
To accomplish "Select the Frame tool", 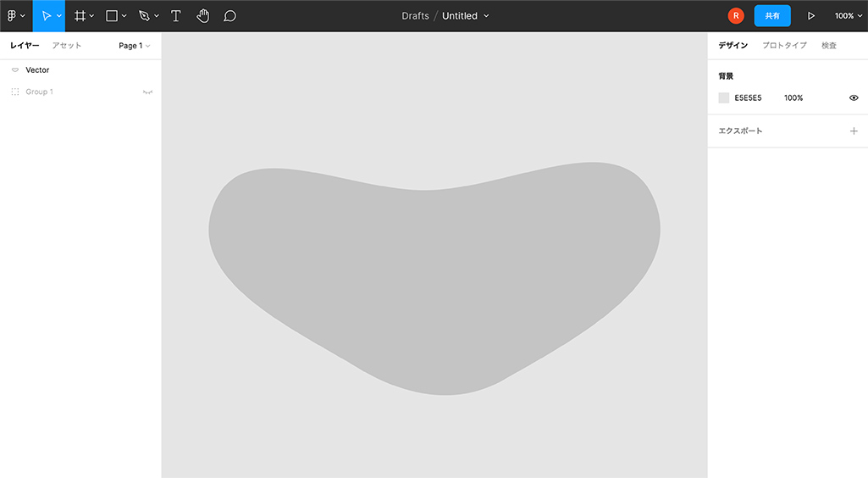I will (x=80, y=15).
